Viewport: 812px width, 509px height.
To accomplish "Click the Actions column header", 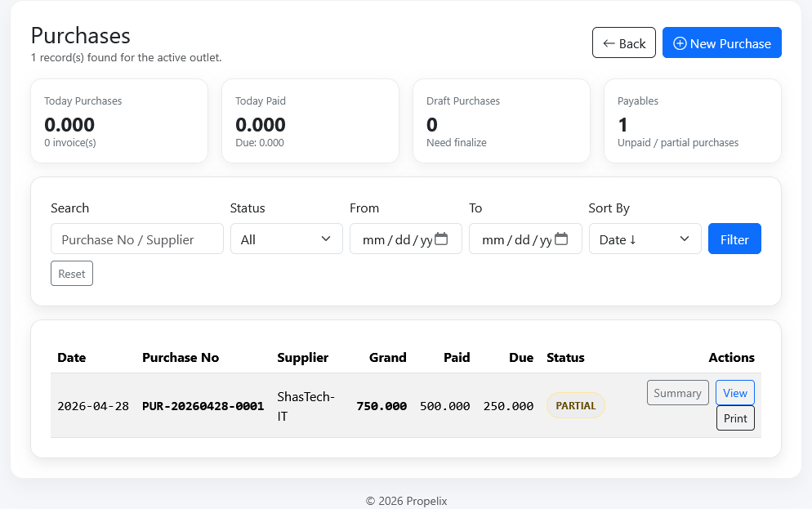I will 731,357.
